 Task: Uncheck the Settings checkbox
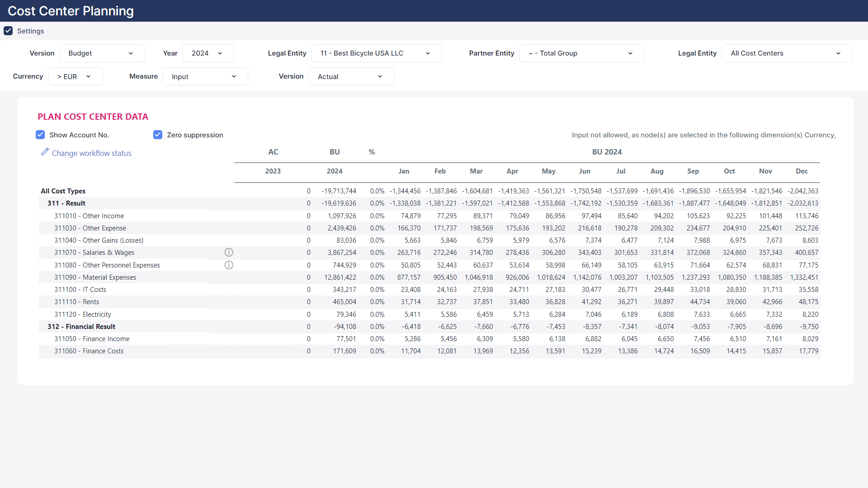[8, 31]
